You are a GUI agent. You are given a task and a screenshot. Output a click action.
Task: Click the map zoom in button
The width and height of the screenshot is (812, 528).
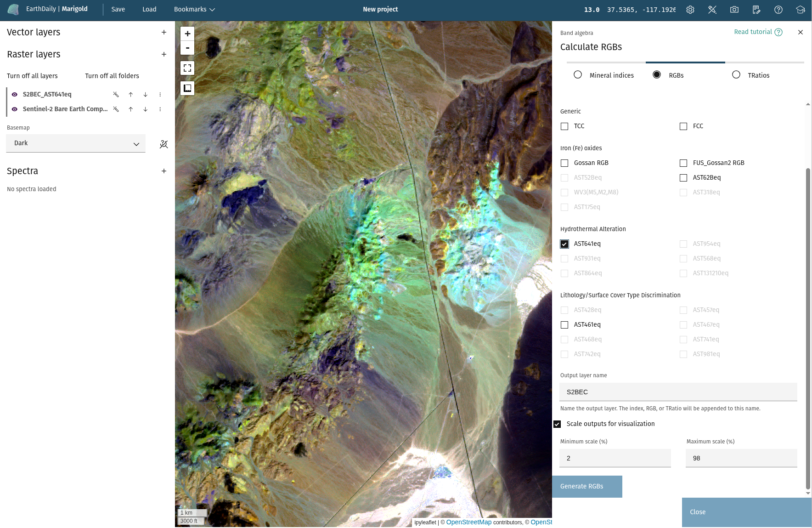pyautogui.click(x=187, y=34)
